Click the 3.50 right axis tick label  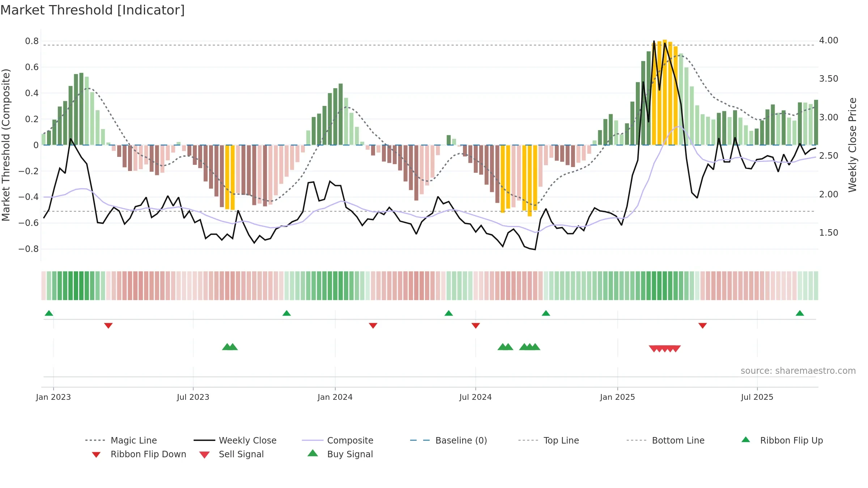829,78
